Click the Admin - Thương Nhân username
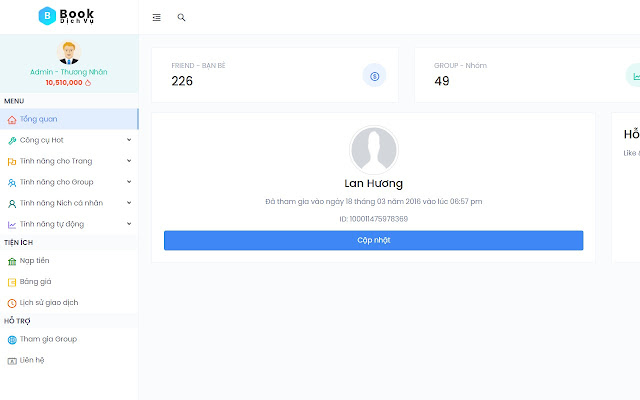640x400 pixels. (69, 72)
